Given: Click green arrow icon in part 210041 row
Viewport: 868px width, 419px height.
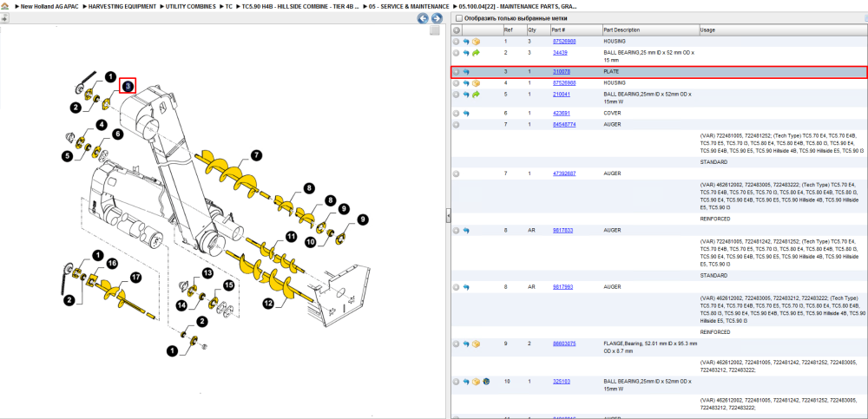Looking at the screenshot, I should point(476,94).
